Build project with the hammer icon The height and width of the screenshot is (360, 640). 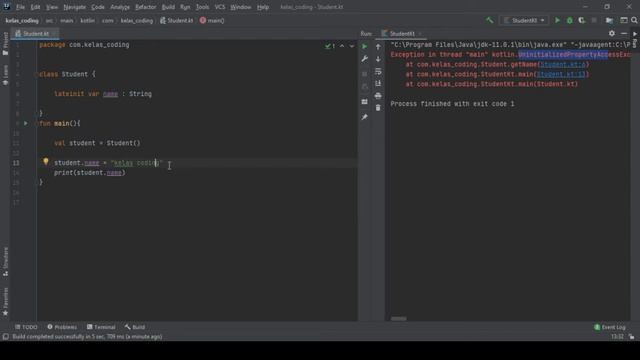(x=489, y=20)
